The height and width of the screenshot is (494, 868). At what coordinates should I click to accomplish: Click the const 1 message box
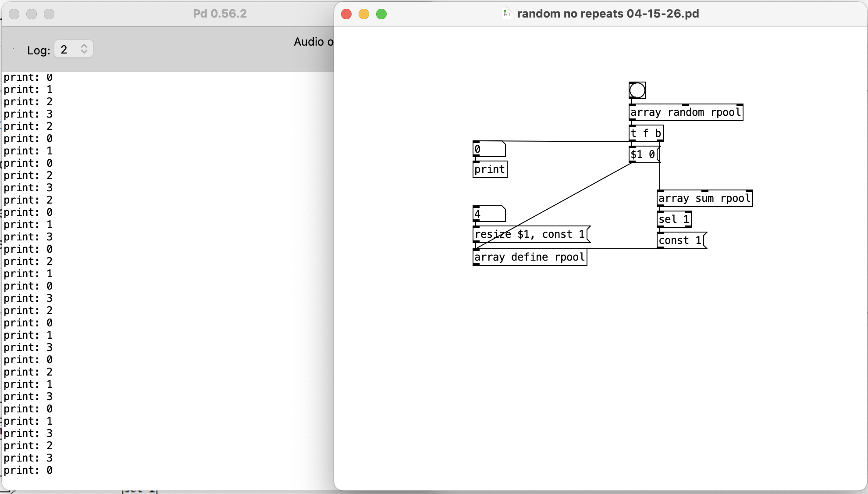[679, 240]
